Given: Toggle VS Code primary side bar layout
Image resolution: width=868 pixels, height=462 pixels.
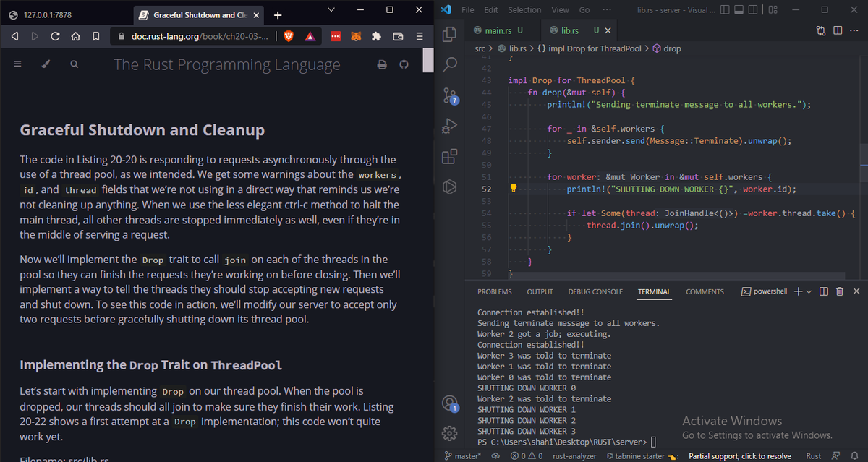Looking at the screenshot, I should (726, 9).
